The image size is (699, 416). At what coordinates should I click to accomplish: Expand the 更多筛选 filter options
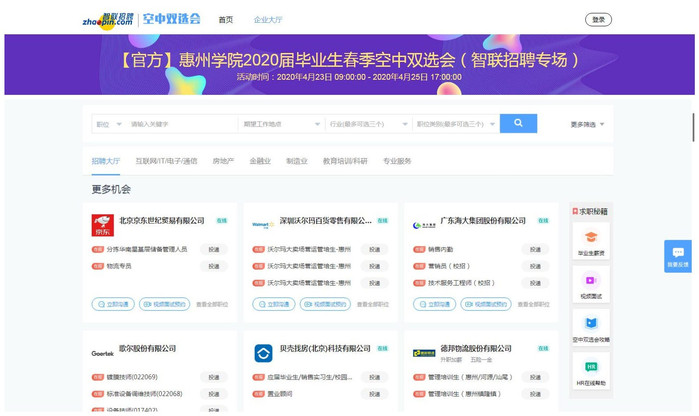(x=587, y=125)
